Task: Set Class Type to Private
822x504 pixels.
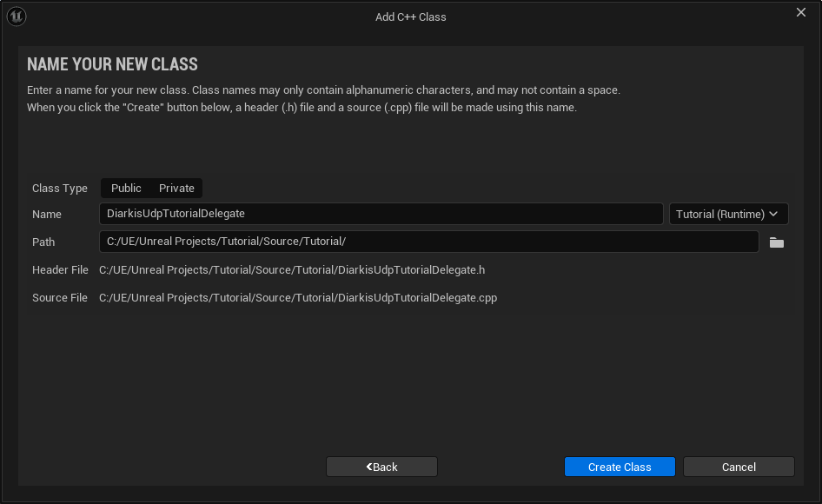Action: tap(176, 189)
